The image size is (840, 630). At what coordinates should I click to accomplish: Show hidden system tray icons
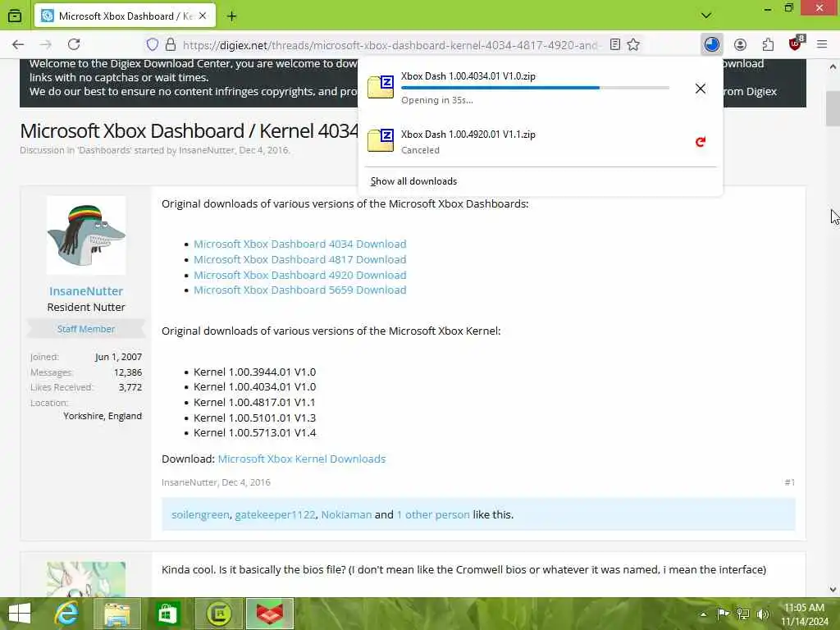point(703,614)
